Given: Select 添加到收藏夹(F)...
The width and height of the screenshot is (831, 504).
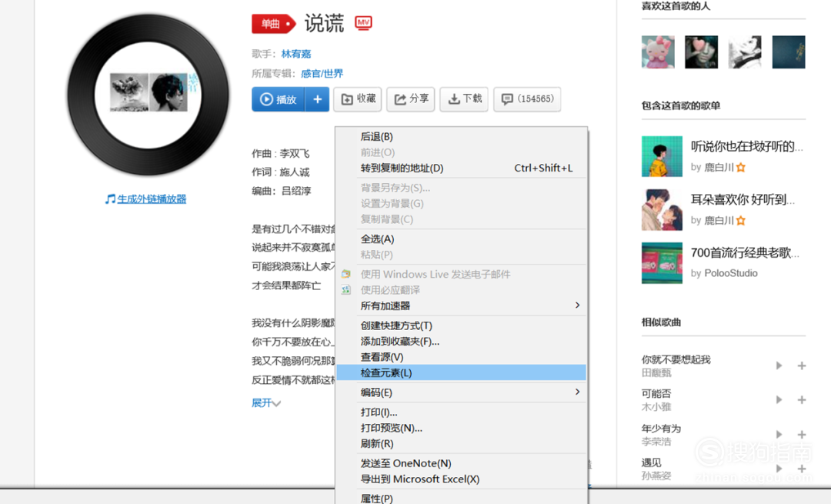Looking at the screenshot, I should pos(461,342).
